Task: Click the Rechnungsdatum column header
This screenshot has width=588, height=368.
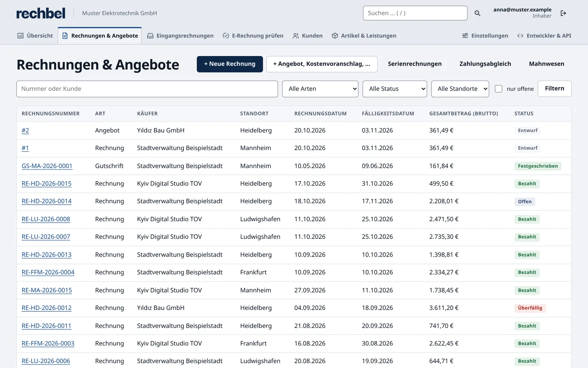Action: pos(320,114)
